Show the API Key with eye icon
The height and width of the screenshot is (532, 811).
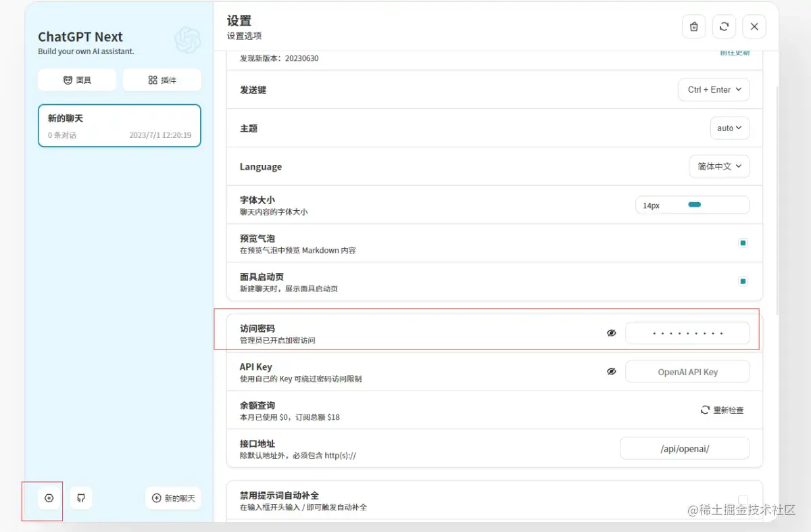[x=612, y=372]
